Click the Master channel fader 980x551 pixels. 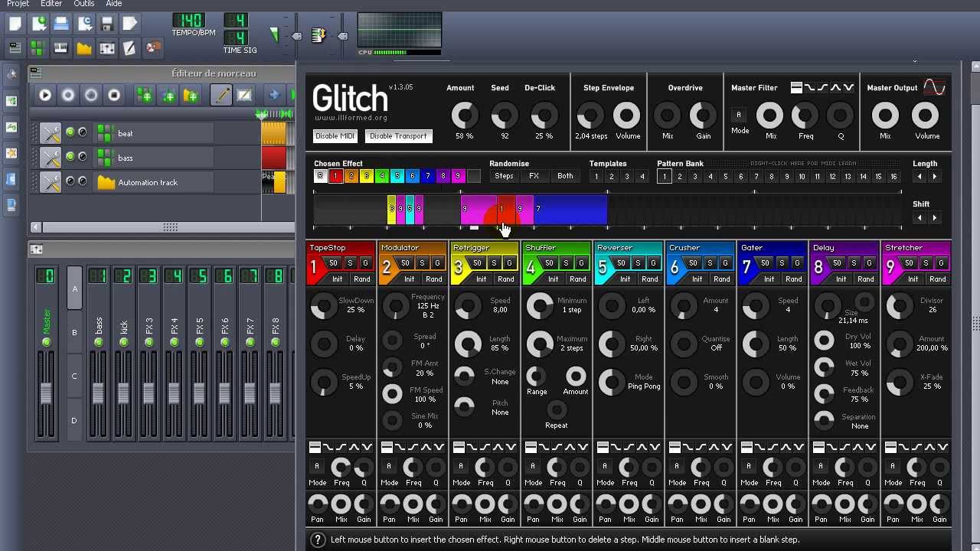(x=46, y=393)
